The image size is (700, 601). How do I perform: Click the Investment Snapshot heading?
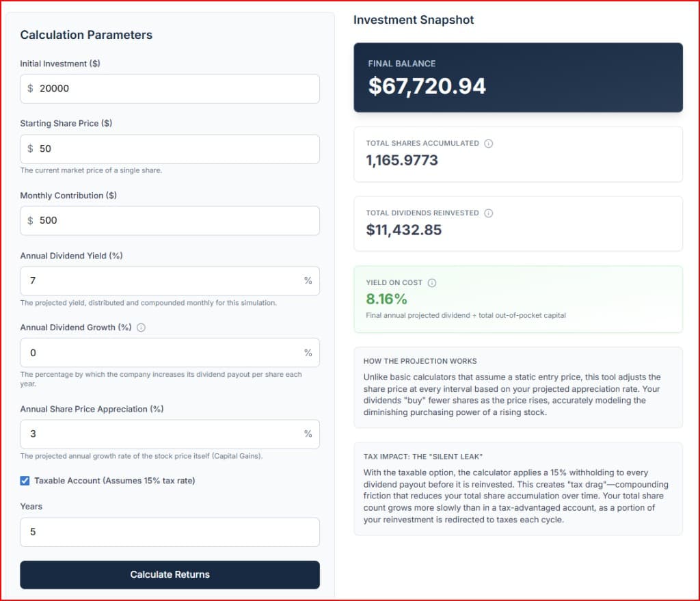413,20
